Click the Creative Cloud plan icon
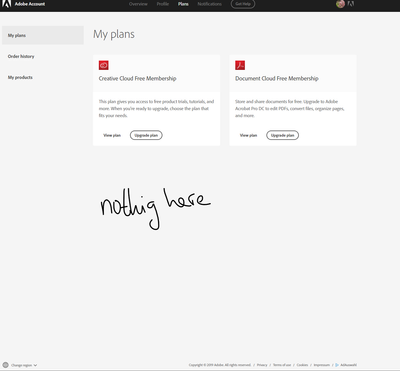 click(x=104, y=65)
